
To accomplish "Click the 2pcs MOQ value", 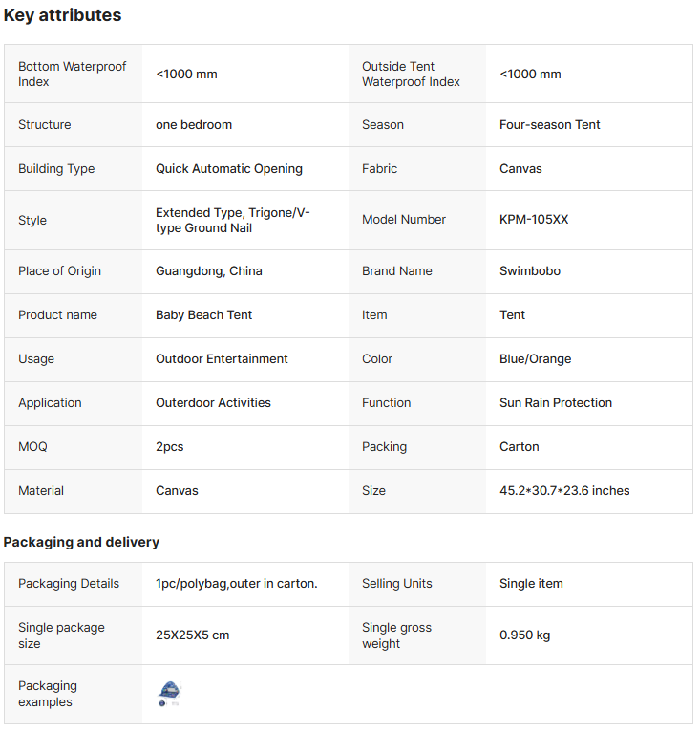I will click(169, 447).
